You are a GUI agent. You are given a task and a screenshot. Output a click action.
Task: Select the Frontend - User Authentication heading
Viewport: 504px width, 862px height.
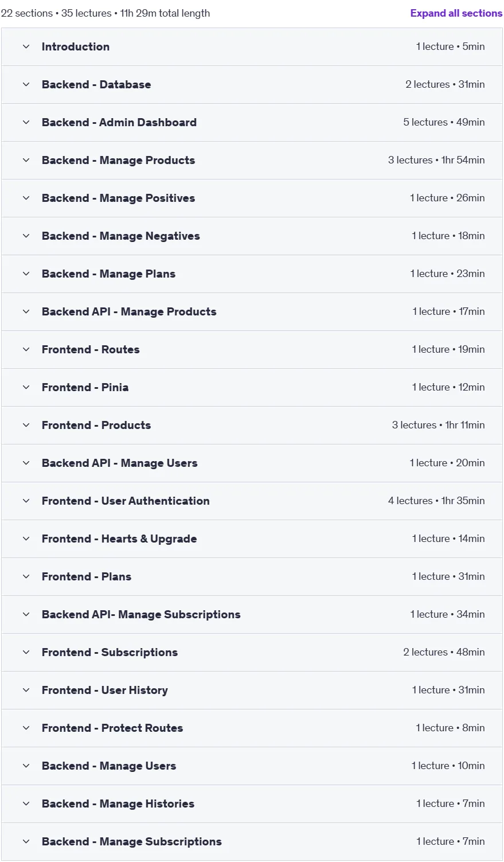[126, 501]
